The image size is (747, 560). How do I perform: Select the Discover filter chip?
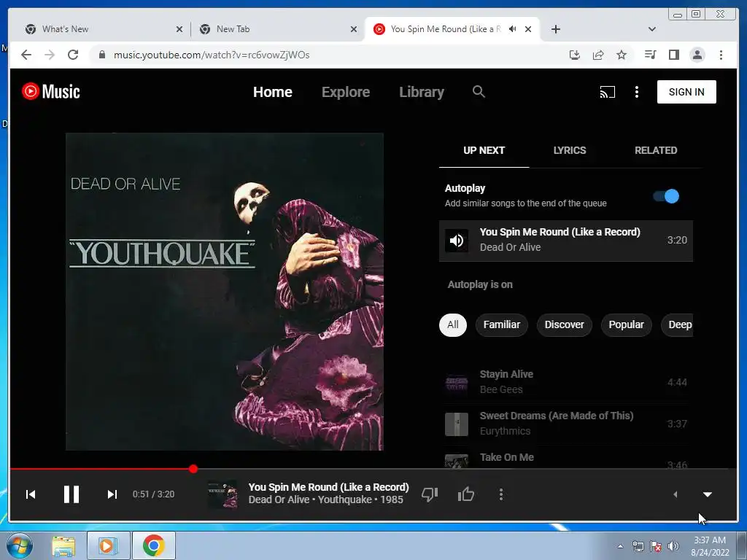click(564, 324)
